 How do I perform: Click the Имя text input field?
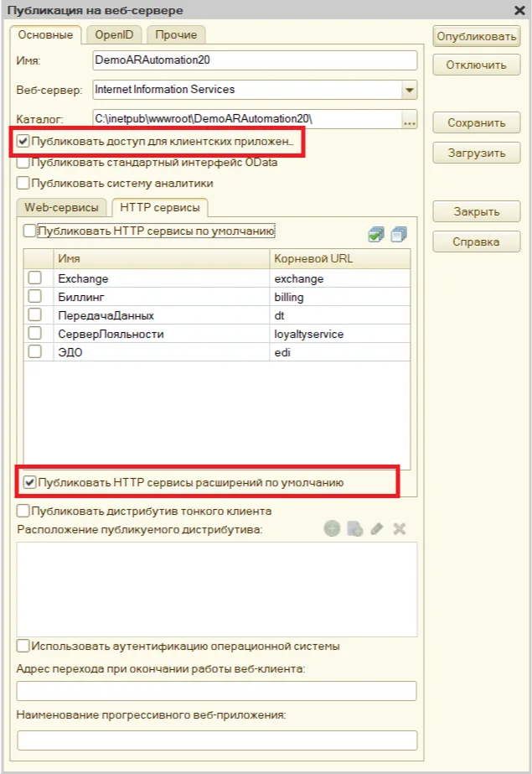coord(255,60)
